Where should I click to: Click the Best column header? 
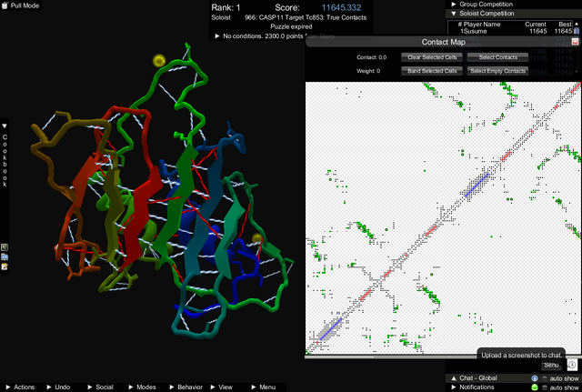(x=565, y=25)
